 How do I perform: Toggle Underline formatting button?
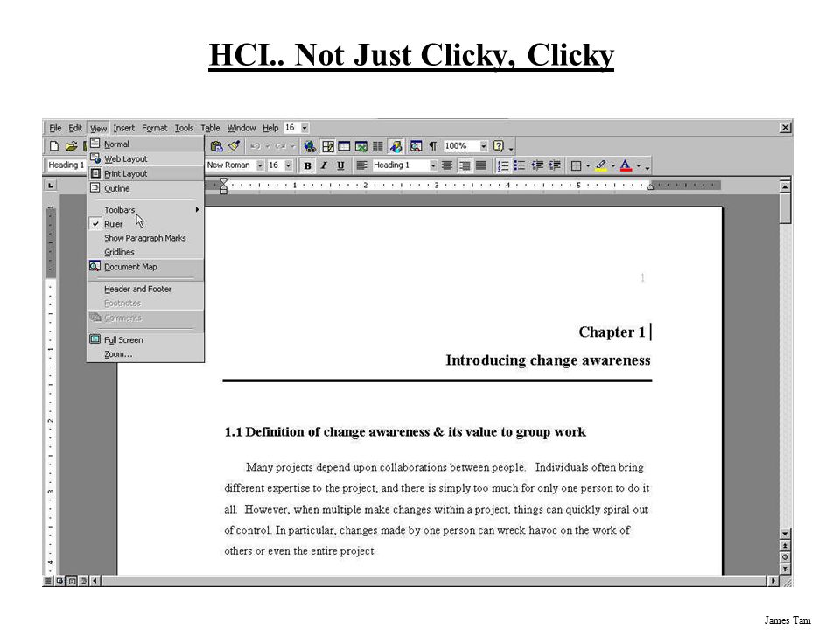(x=340, y=165)
